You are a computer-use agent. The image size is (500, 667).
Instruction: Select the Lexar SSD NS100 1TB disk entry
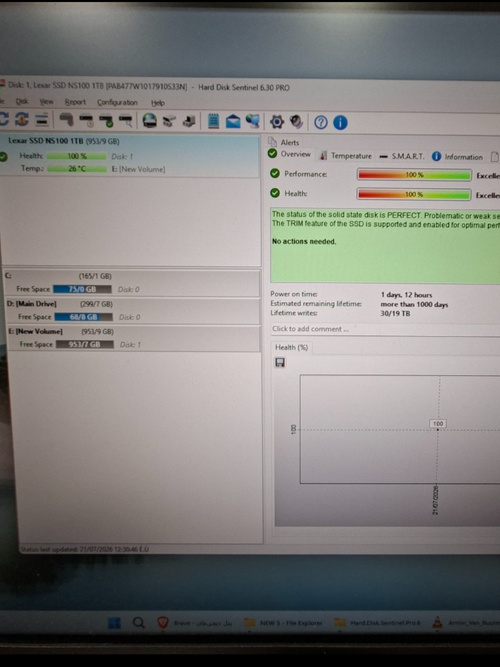click(129, 155)
